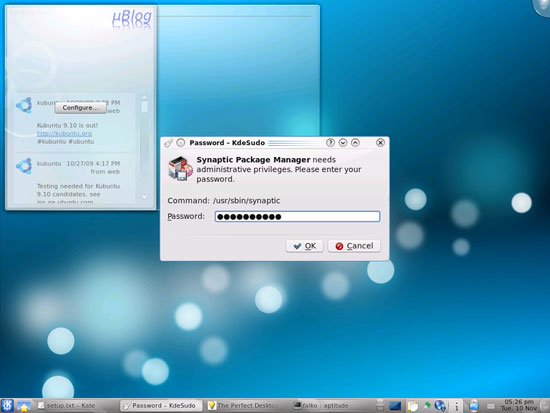Focus the Password input field
Image resolution: width=550 pixels, height=413 pixels.
pos(297,217)
